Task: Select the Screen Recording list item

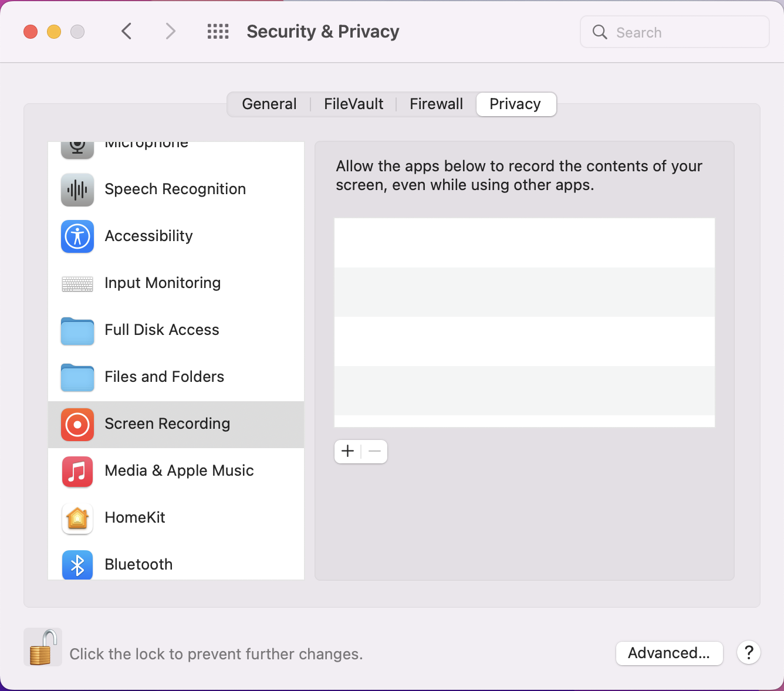Action: point(176,425)
